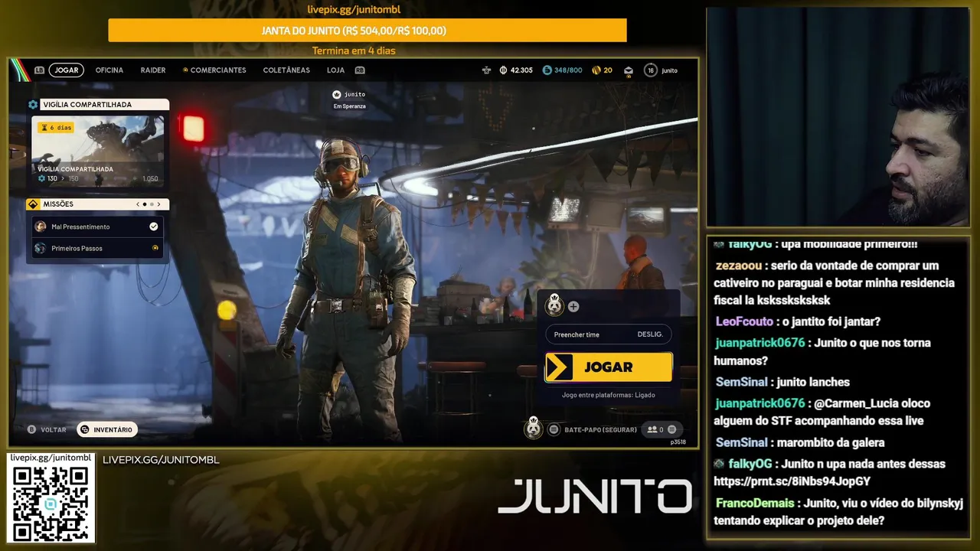
Task: Click Jogo entre plataformas: Ligado text
Action: point(609,395)
